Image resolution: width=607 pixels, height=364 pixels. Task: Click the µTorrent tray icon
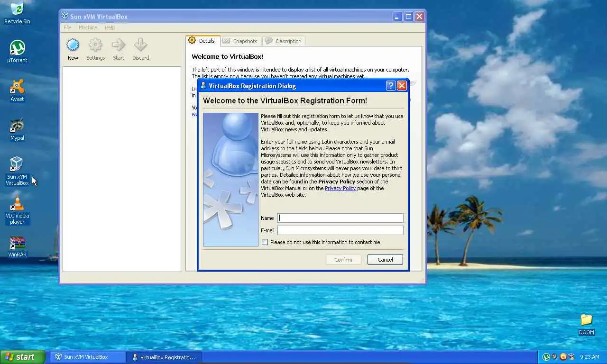click(x=546, y=357)
